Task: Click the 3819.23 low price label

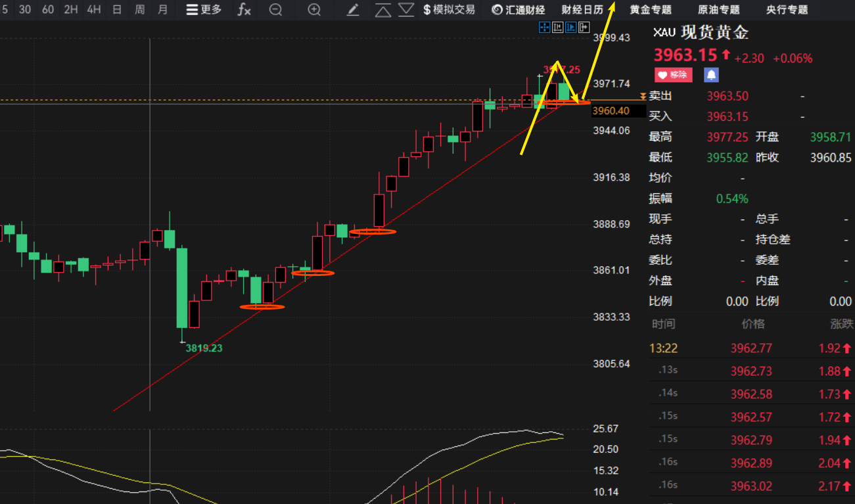Action: [204, 348]
